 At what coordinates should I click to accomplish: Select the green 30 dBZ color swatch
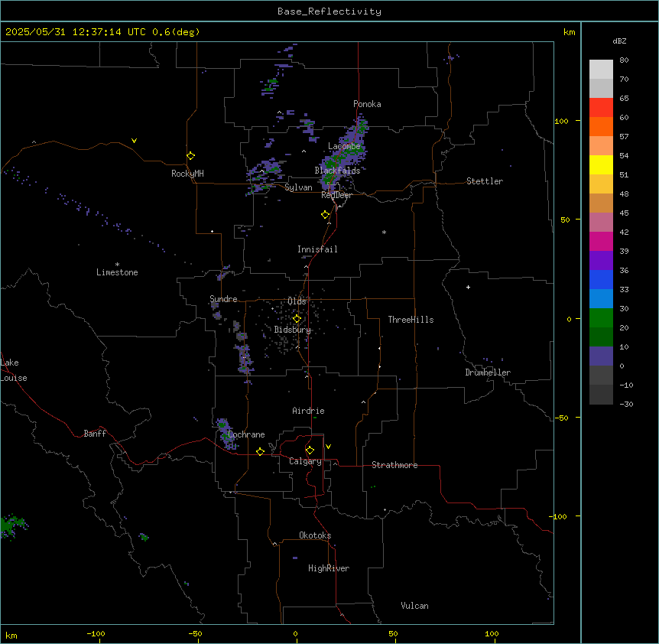601,318
